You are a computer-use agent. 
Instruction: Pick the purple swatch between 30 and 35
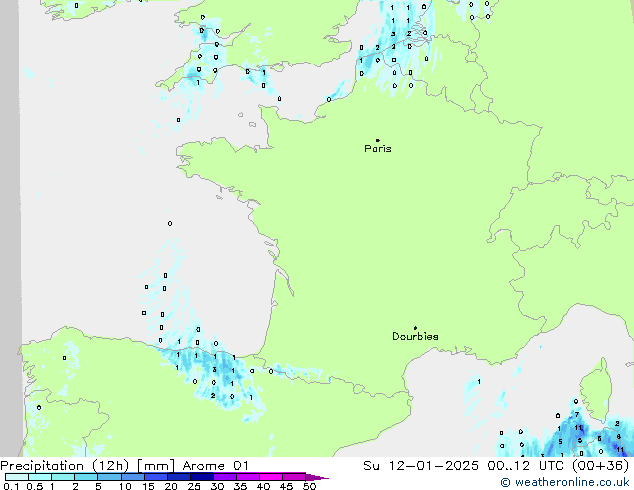225,477
